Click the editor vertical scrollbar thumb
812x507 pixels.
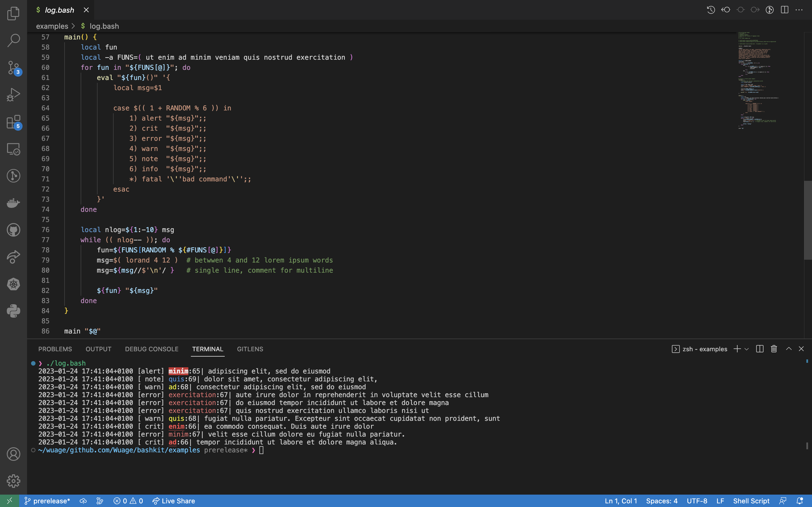click(x=808, y=220)
